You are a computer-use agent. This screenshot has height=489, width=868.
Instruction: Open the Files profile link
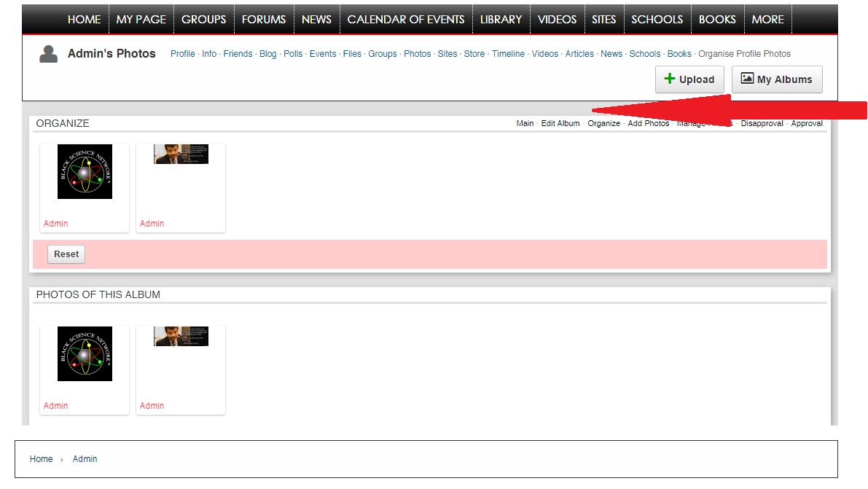(x=352, y=54)
